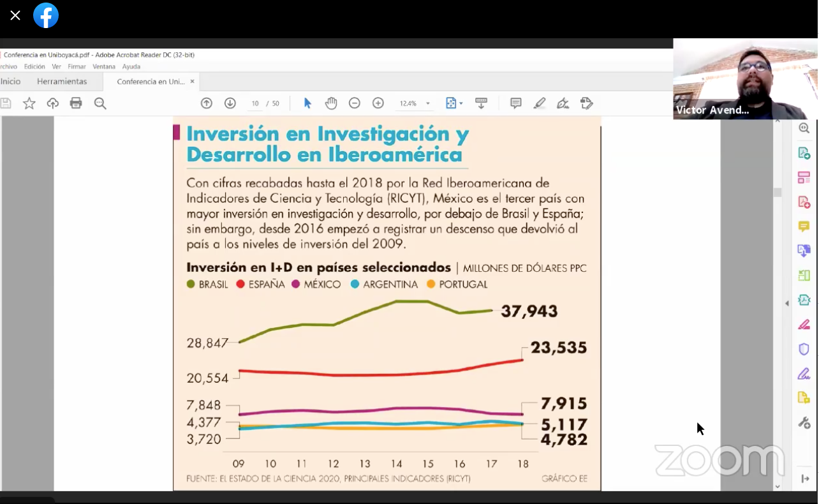Open the Ver menu
819x504 pixels.
(57, 66)
